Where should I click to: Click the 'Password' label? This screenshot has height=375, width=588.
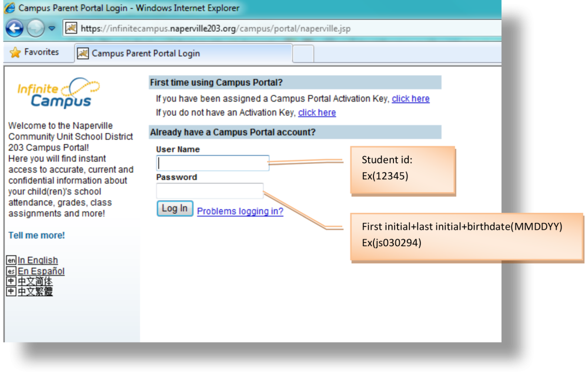[176, 177]
